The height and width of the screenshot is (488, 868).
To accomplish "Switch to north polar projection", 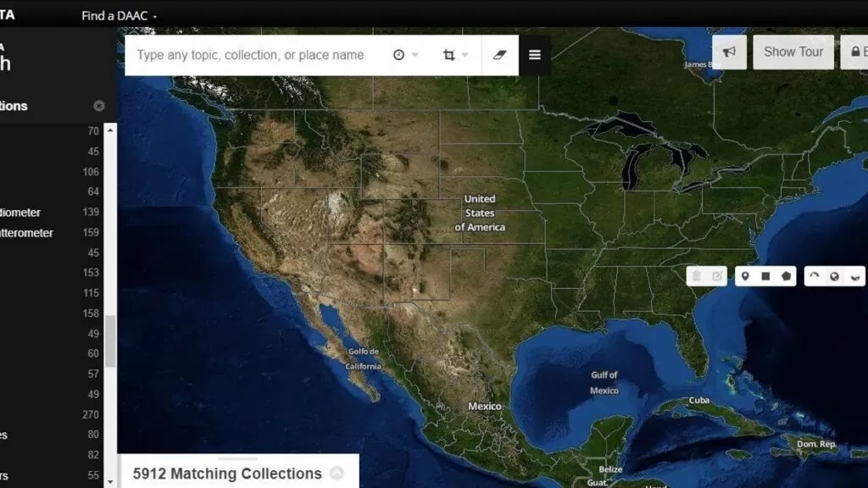I will pos(815,276).
